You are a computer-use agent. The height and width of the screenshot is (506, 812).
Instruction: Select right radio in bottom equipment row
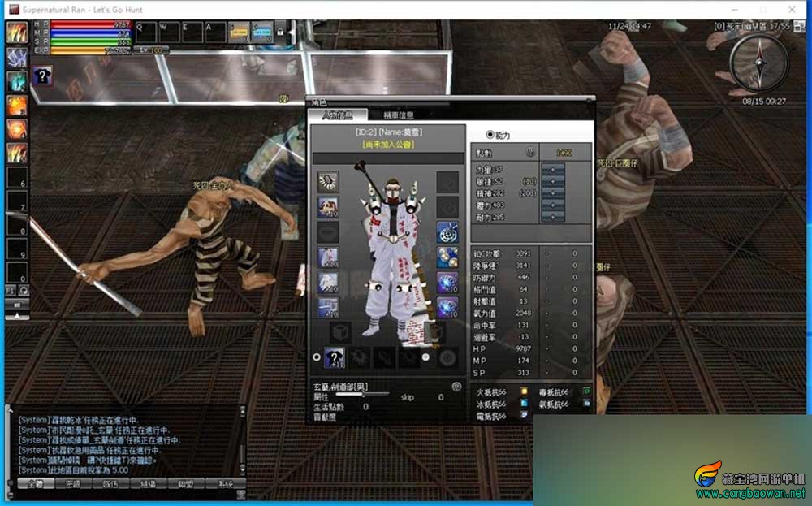(x=425, y=357)
